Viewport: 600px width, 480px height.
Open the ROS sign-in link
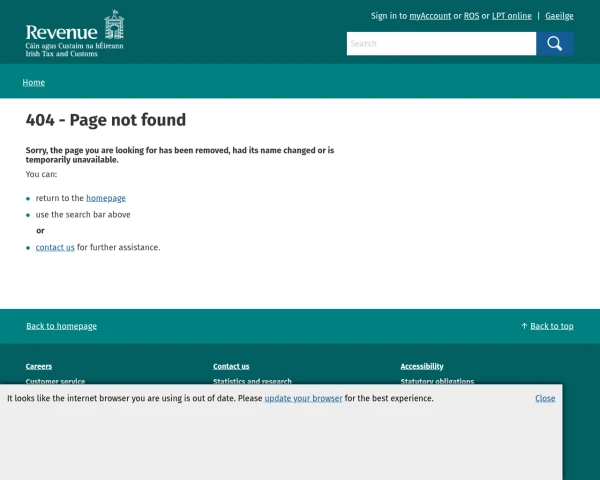tap(471, 16)
